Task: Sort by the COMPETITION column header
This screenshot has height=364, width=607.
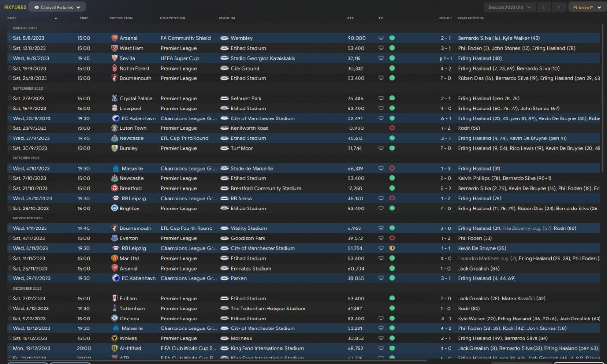Action: [173, 18]
